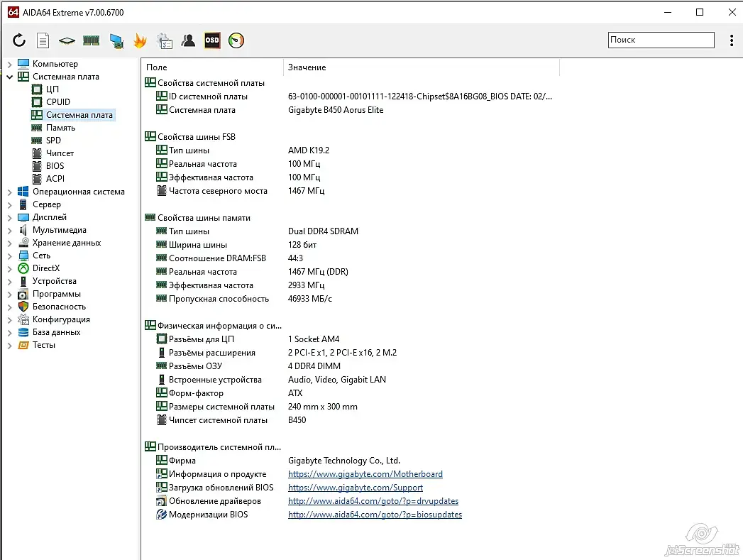743x560 pixels.
Task: Click the Конфигурация gear icon
Action: click(23, 319)
